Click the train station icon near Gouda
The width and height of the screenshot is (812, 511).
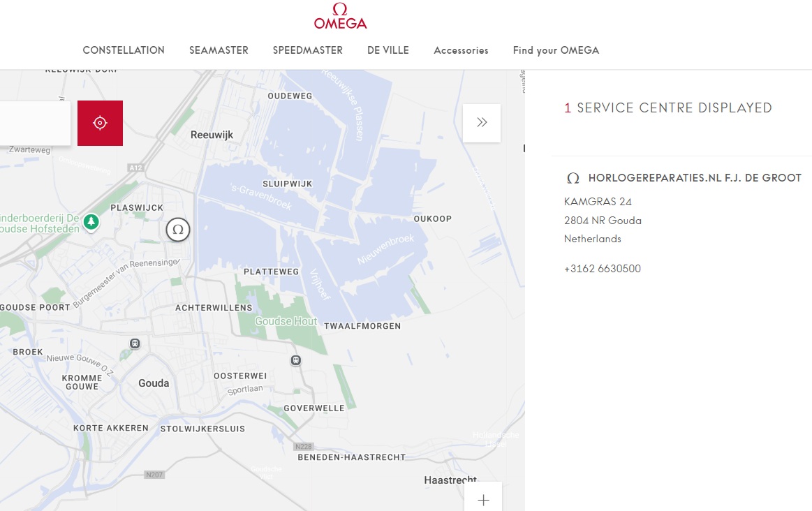135,343
